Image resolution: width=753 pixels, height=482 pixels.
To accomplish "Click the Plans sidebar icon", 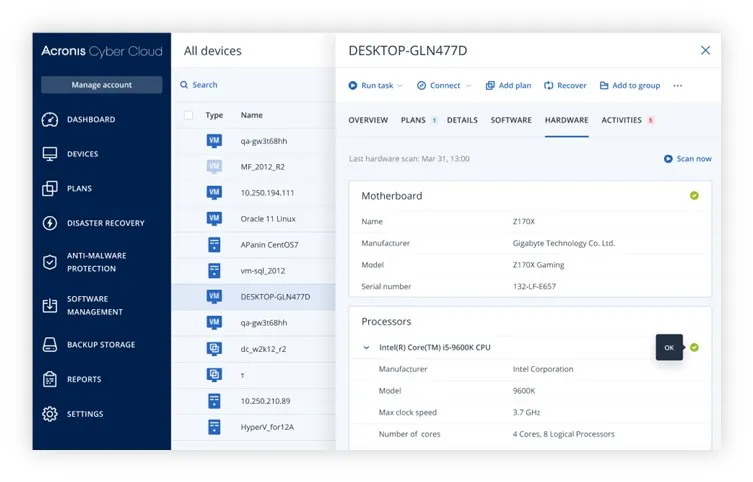I will 50,189.
